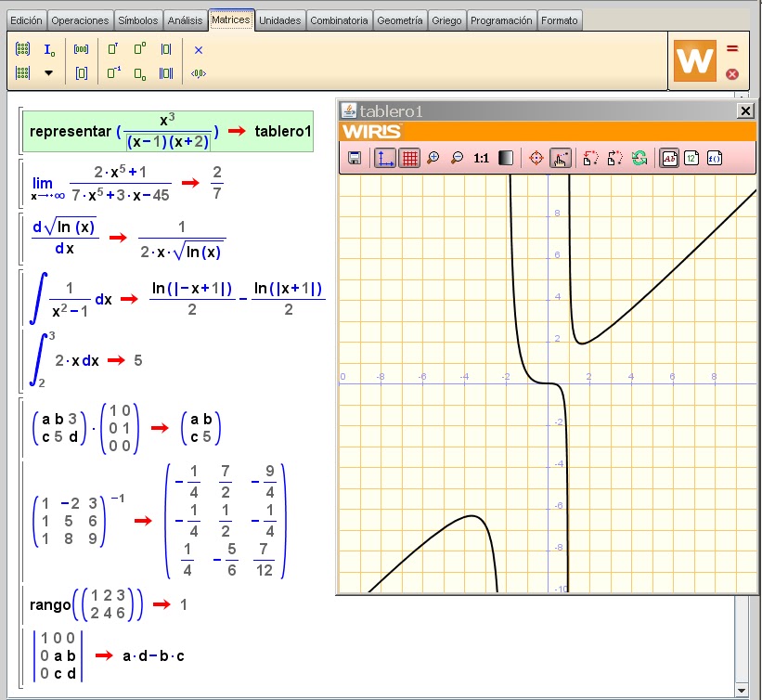Insert single-element bracket vector
The image size is (762, 700).
81,73
